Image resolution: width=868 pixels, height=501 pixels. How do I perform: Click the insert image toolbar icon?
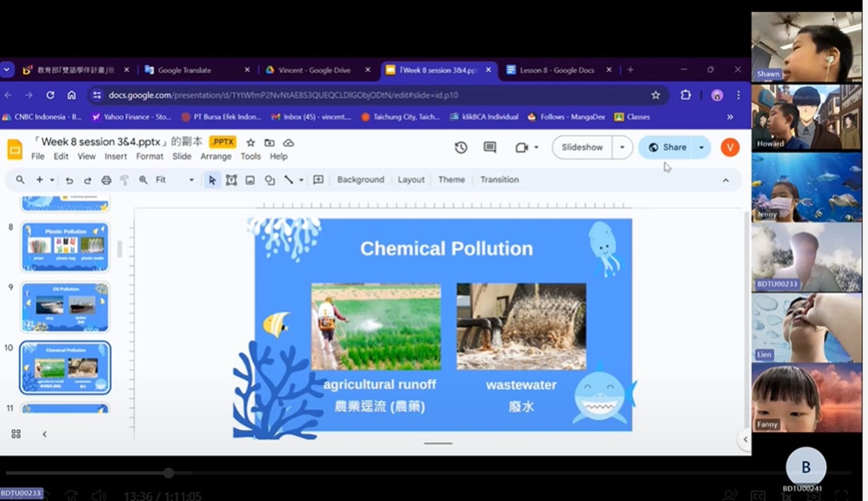pyautogui.click(x=250, y=180)
